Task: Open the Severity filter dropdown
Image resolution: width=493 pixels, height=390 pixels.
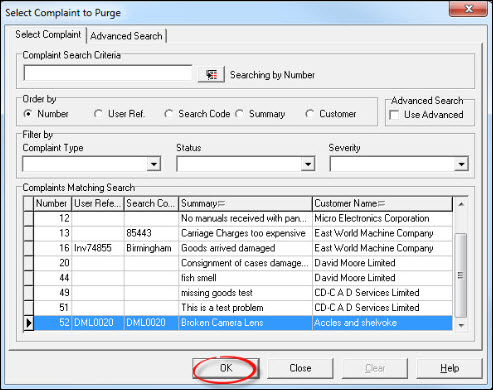Action: click(x=461, y=164)
